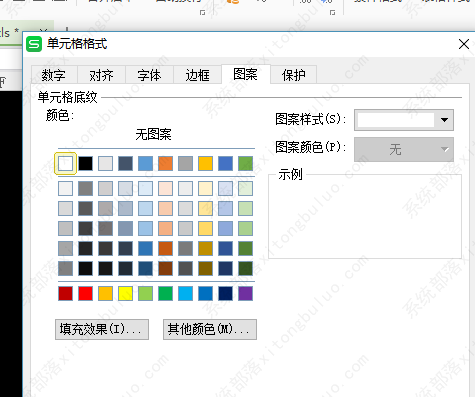This screenshot has width=475, height=397.
Task: Select the 图案 tab
Action: pyautogui.click(x=246, y=74)
